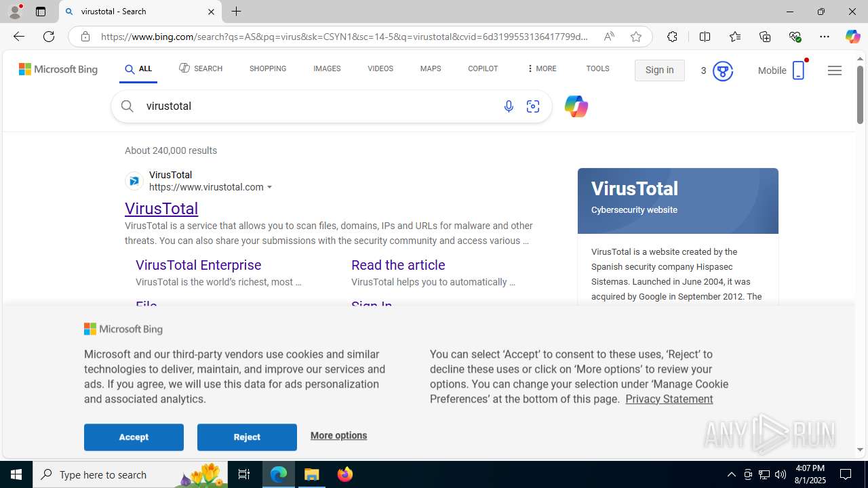Add a new tab with plus icon
The width and height of the screenshot is (868, 488).
236,12
